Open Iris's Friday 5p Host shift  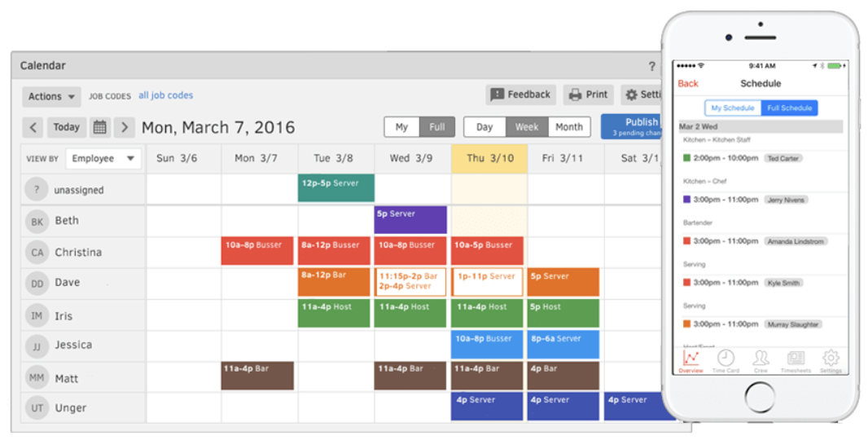point(563,313)
